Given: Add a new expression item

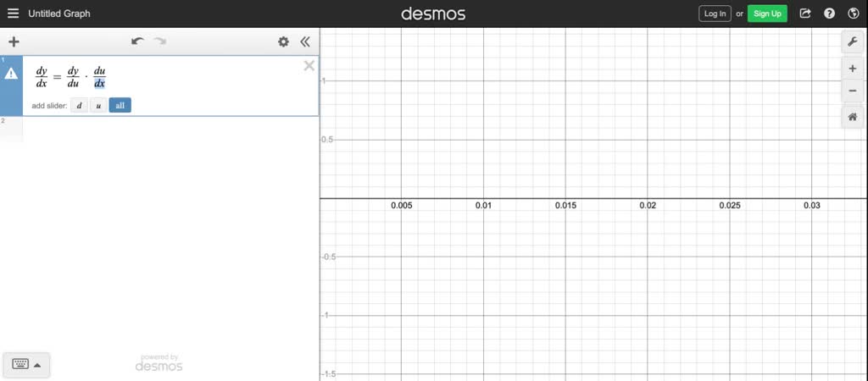Looking at the screenshot, I should (14, 41).
